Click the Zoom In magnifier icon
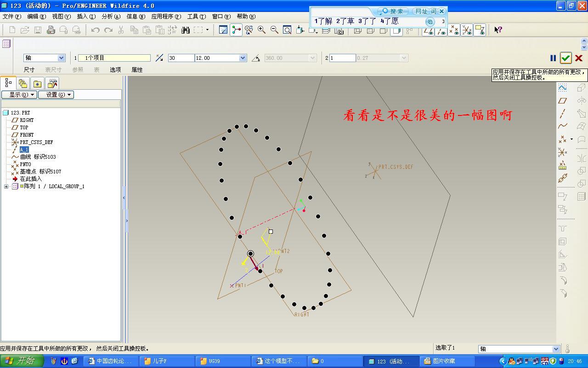 262,30
